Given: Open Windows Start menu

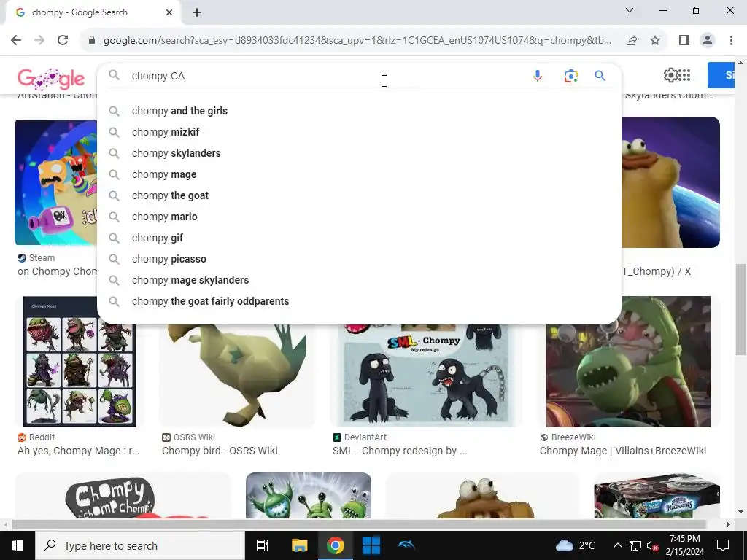Looking at the screenshot, I should (x=18, y=545).
